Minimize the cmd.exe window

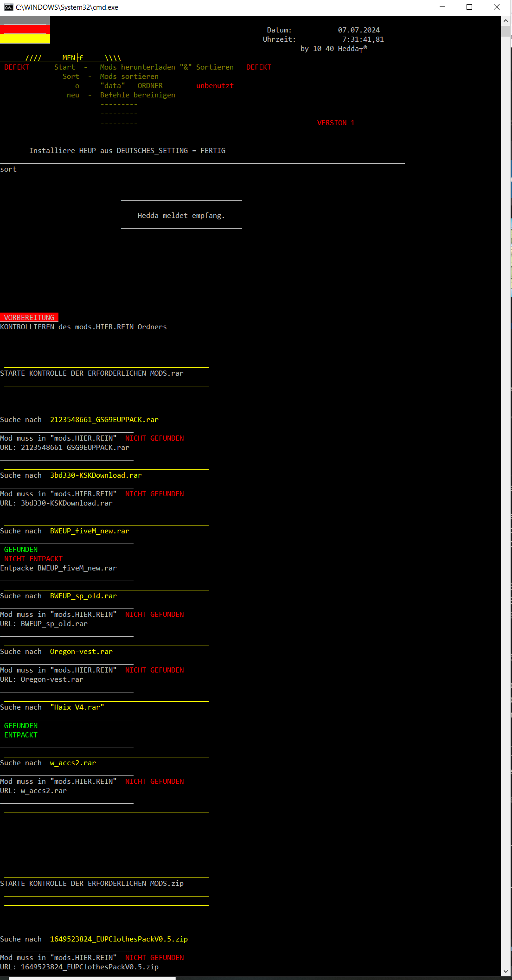442,7
